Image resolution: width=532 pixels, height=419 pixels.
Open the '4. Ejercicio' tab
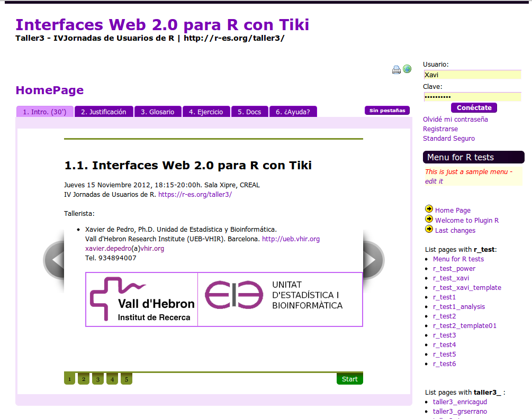click(x=206, y=112)
